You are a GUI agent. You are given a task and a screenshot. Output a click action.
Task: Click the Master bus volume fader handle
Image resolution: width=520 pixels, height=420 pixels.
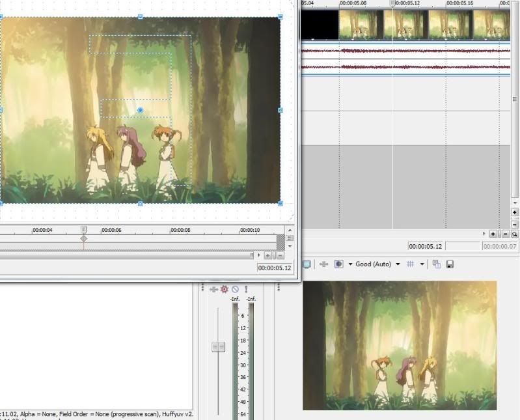(218, 347)
